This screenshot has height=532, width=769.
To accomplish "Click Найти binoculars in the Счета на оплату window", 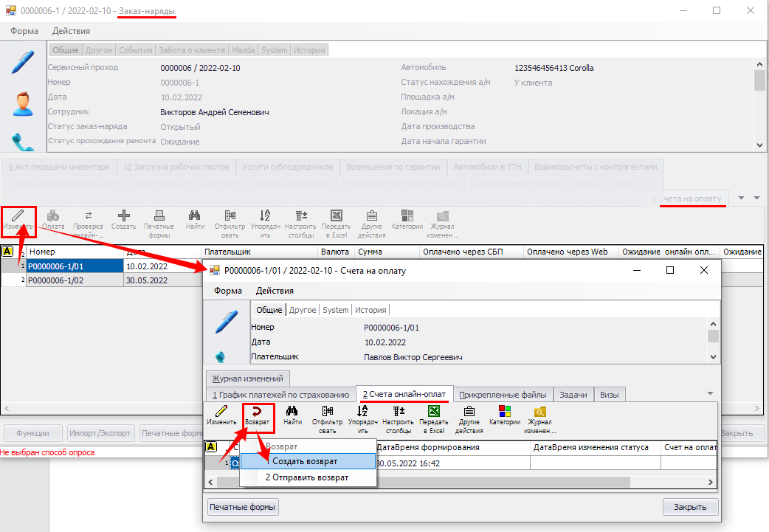I will (x=292, y=415).
